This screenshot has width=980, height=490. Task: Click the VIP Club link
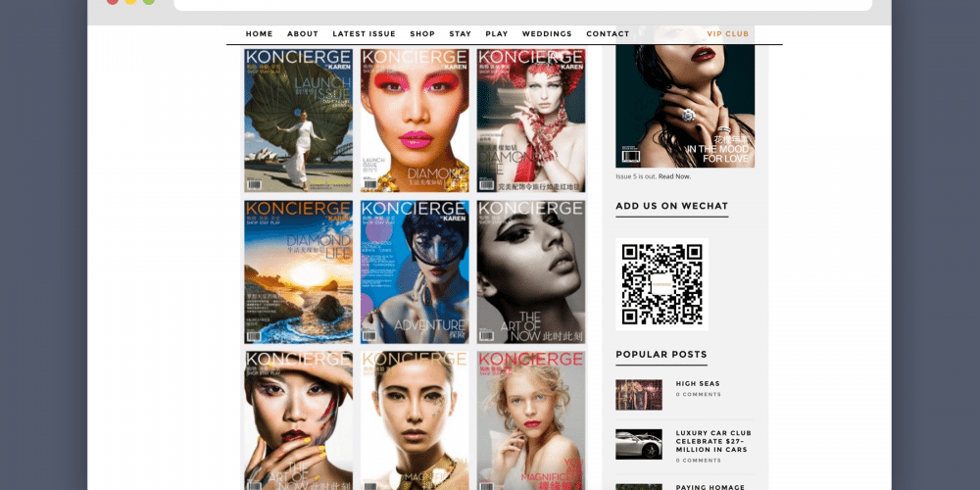click(x=727, y=34)
